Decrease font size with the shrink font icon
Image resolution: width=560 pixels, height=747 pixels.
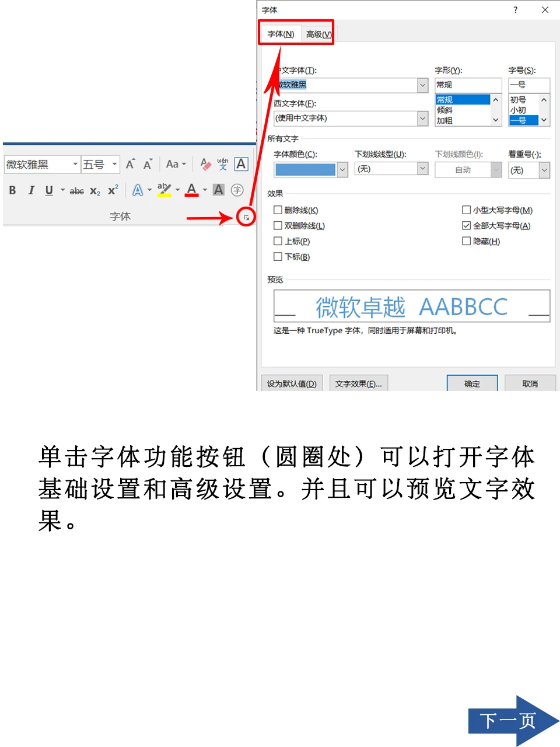click(x=148, y=164)
